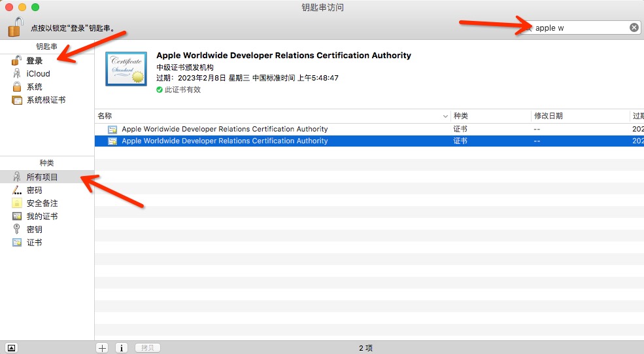Click the sort arrow in 名称 header
This screenshot has height=354, width=644.
(x=445, y=116)
